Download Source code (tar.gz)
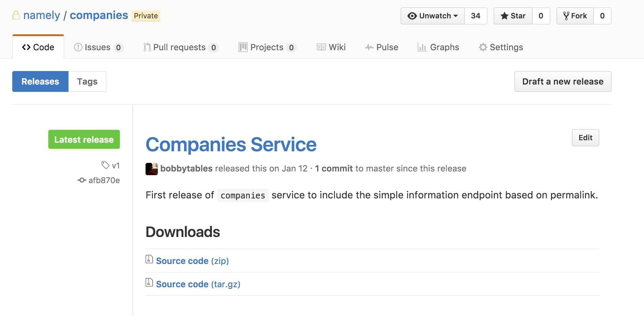 (198, 284)
